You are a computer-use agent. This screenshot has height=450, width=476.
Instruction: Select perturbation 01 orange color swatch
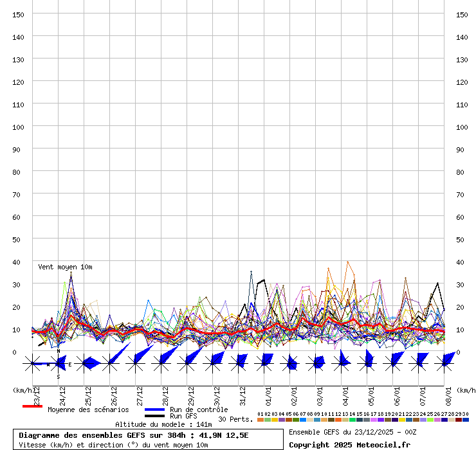click(261, 420)
